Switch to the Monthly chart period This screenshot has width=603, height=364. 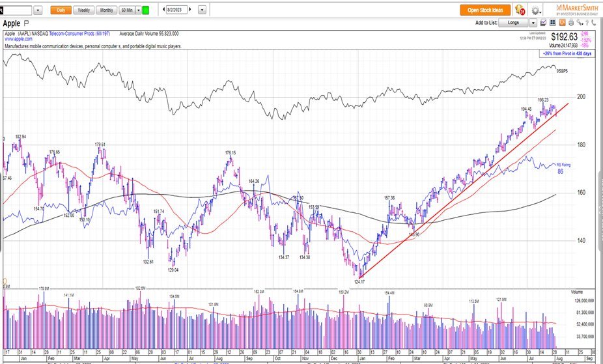(x=107, y=10)
